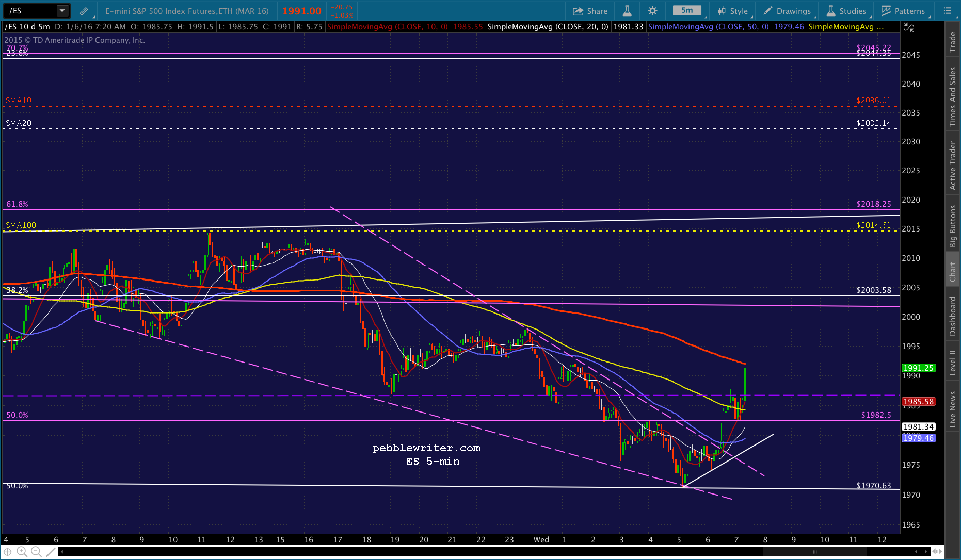Screen dimensions: 961x560
Task: Click the SimpleMovingAvg (CLOSE, 20, 0) study label
Action: click(x=548, y=27)
